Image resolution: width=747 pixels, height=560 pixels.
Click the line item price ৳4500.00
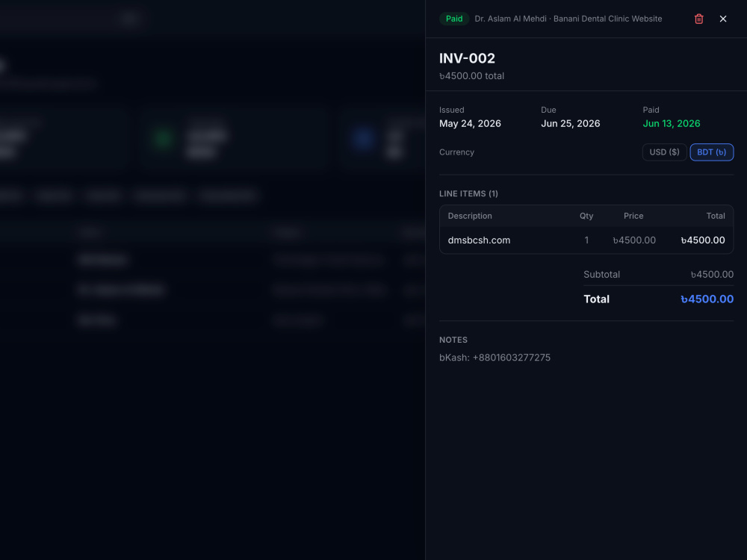(x=634, y=240)
